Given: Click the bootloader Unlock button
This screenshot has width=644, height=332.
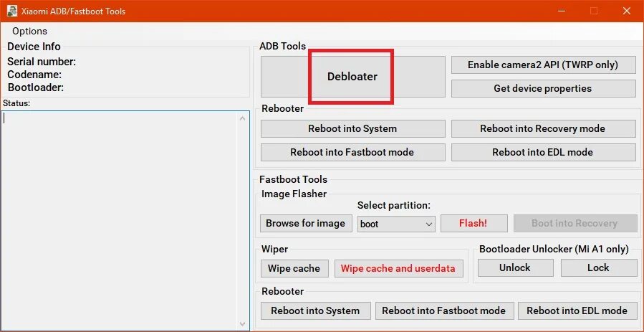Looking at the screenshot, I should (x=515, y=268).
